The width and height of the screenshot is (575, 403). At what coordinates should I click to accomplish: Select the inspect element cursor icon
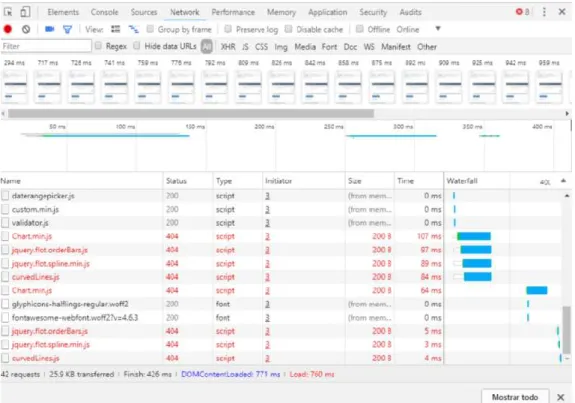tap(8, 12)
